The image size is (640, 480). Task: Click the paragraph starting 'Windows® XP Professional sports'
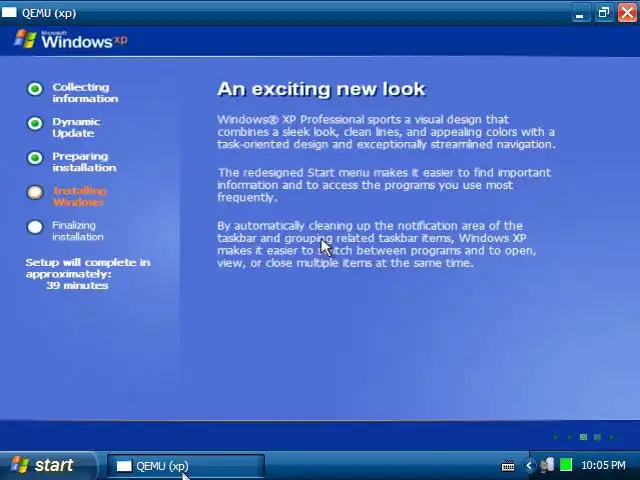click(386, 132)
